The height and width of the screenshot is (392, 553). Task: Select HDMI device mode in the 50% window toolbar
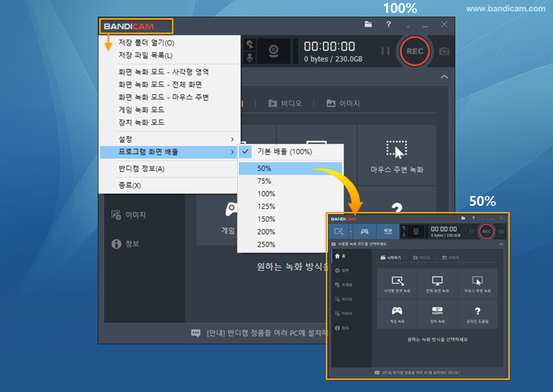coord(388,232)
